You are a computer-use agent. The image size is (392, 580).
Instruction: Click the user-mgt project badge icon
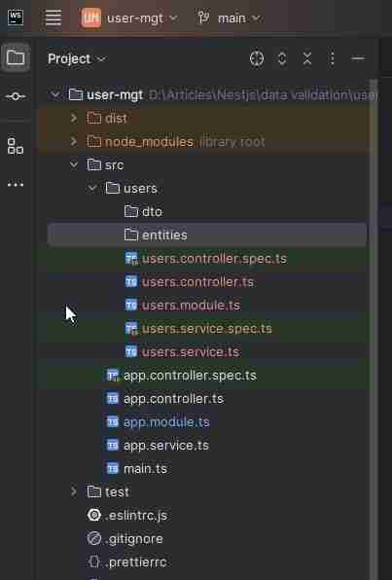(91, 18)
